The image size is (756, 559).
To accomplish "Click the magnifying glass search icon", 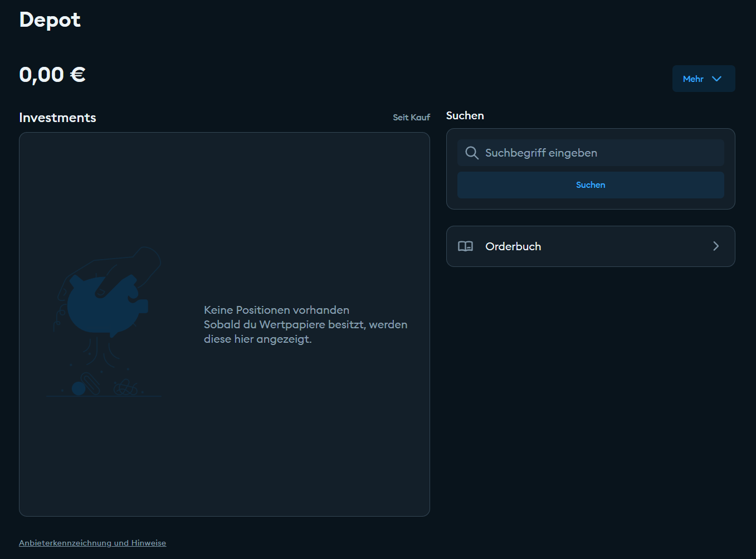I will point(471,153).
